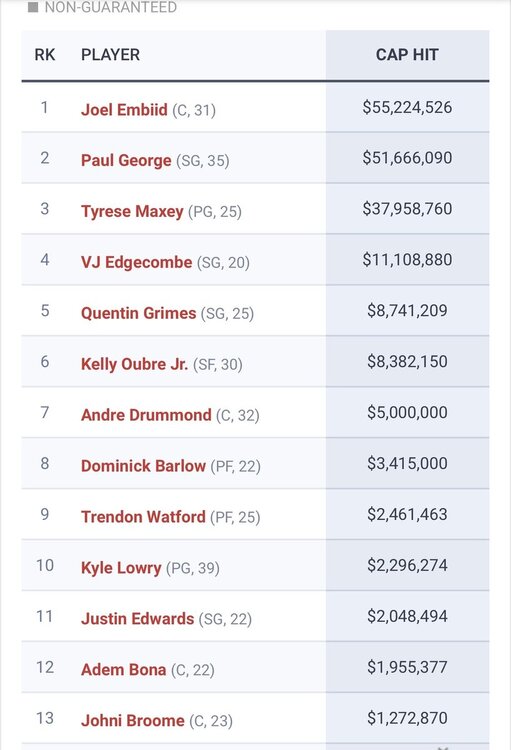Open Trendon Watford player link
Image resolution: width=511 pixels, height=750 pixels.
pos(143,517)
